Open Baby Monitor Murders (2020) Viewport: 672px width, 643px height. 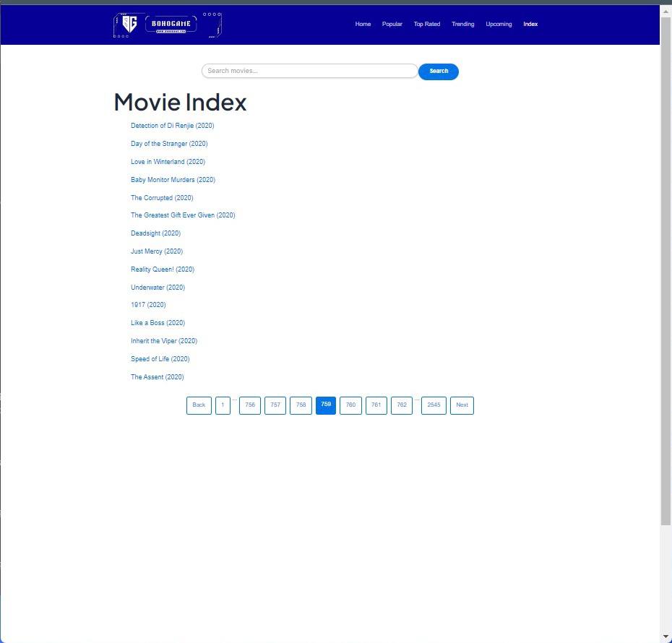click(x=173, y=179)
